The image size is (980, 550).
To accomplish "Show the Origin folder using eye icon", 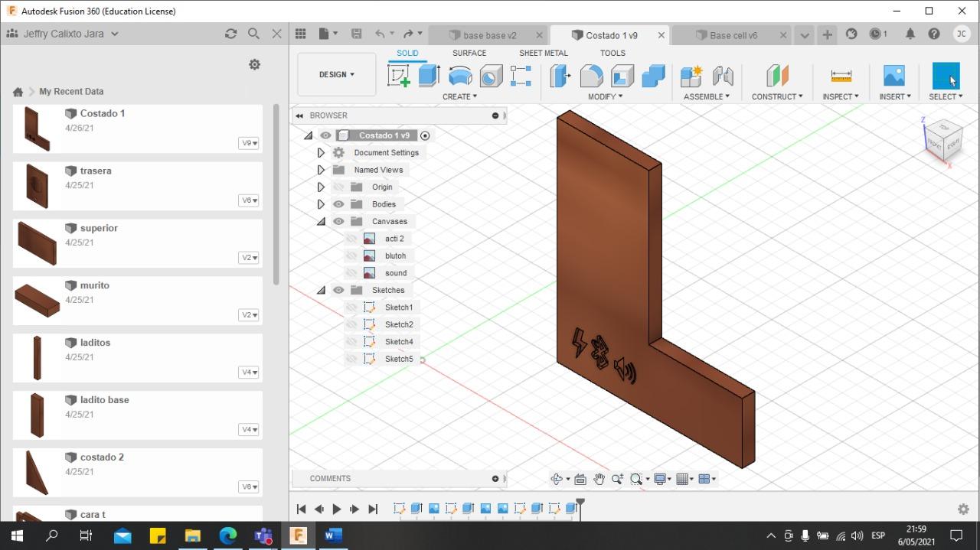I will tap(338, 187).
